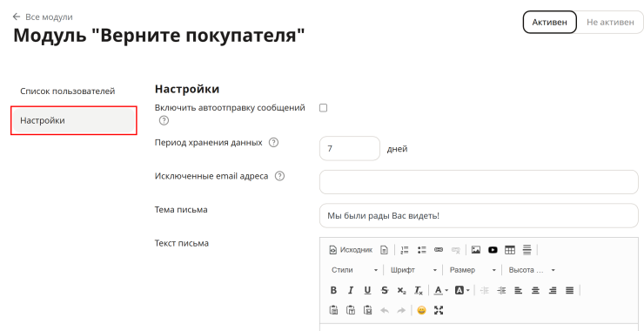Insert a table into the letter

coord(510,250)
